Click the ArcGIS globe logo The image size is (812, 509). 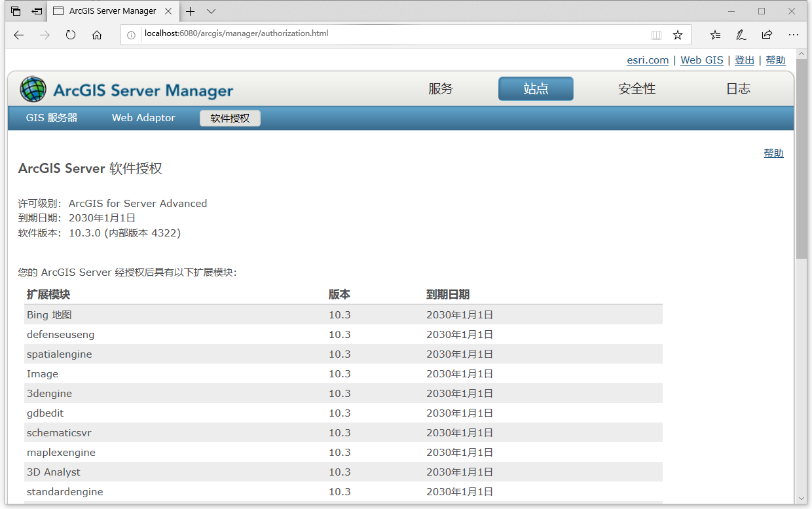[33, 89]
